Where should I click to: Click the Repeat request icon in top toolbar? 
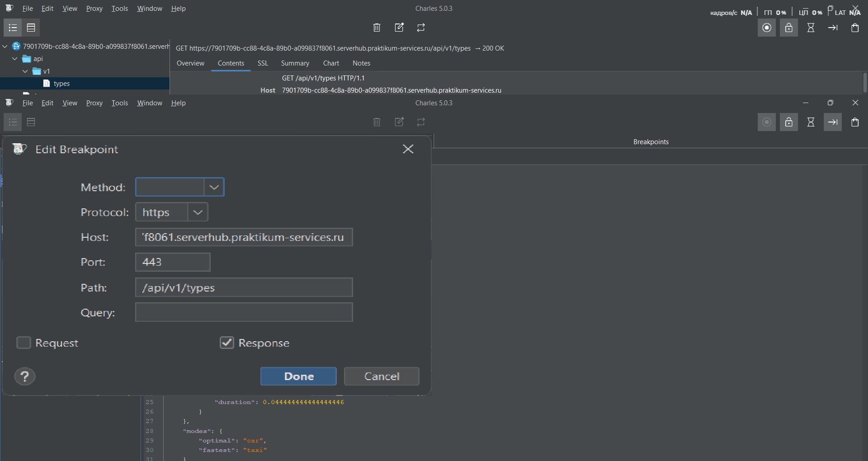point(421,28)
